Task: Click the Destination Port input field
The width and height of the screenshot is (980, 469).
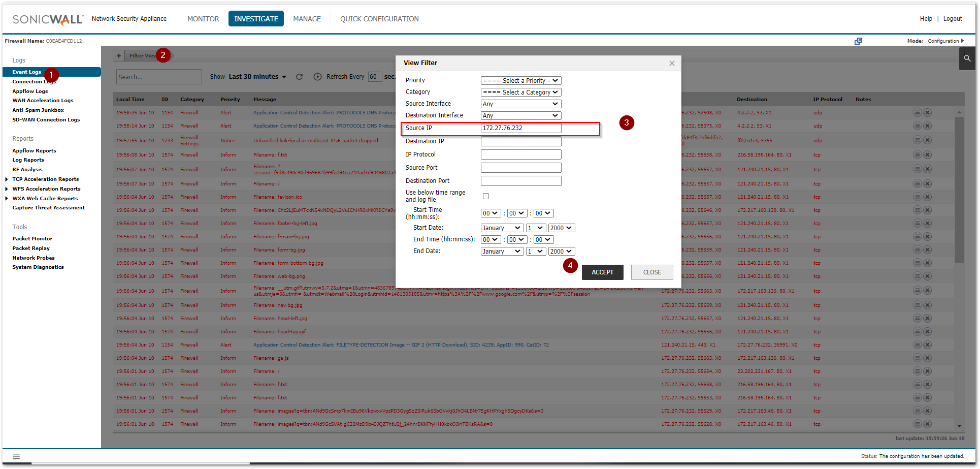Action: coord(521,181)
